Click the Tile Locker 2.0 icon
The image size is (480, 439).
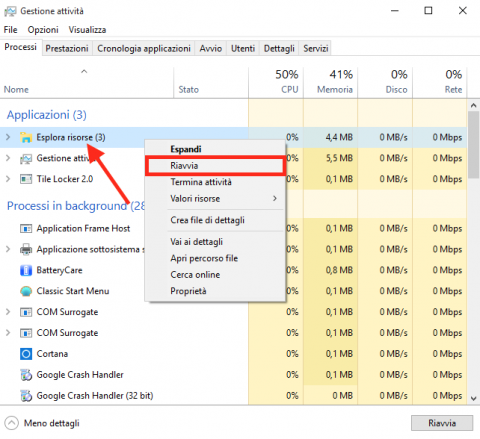coord(26,179)
